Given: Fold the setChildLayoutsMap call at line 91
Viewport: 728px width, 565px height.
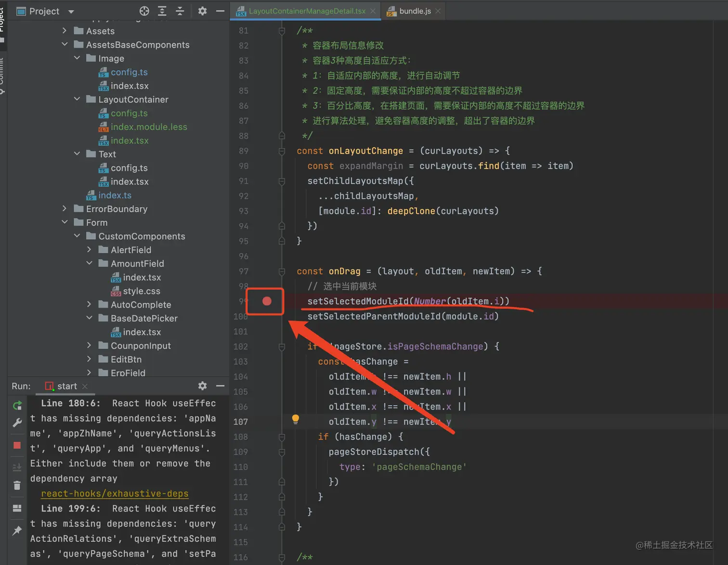Looking at the screenshot, I should click(282, 181).
